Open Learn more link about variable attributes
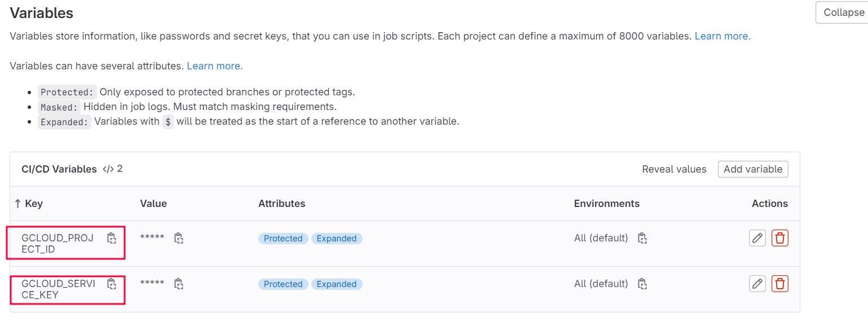868x322 pixels. tap(215, 66)
